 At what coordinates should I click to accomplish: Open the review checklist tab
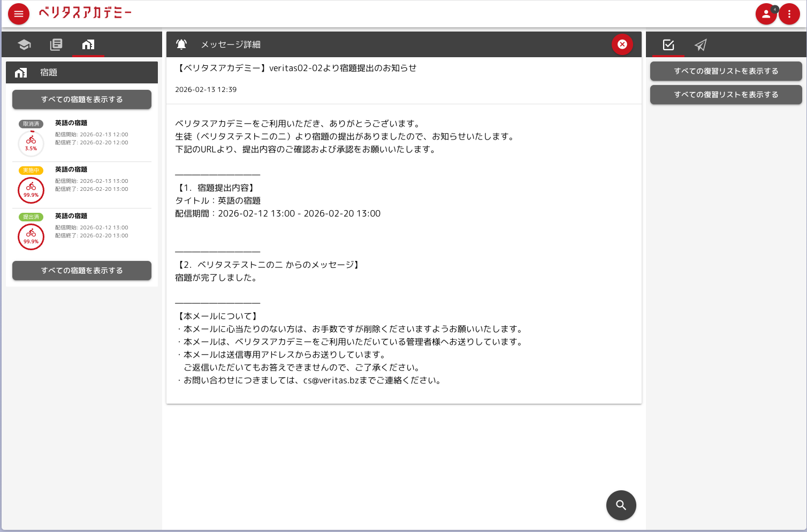(668, 45)
